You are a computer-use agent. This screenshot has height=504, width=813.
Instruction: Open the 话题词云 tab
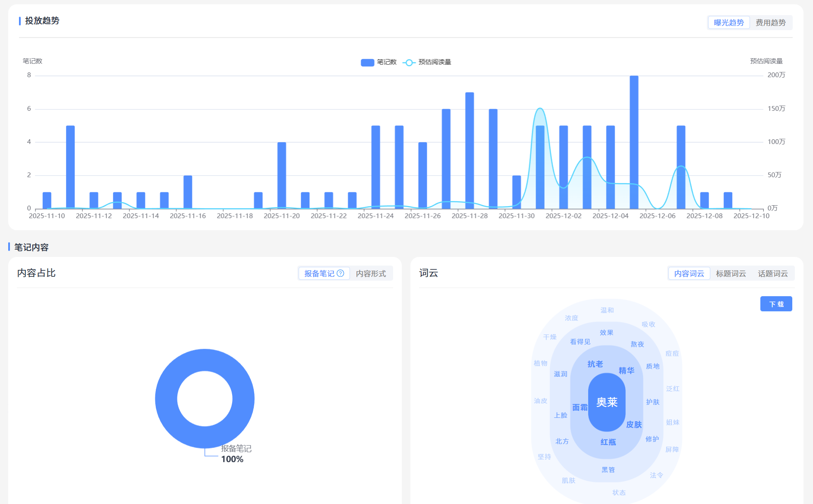point(772,274)
